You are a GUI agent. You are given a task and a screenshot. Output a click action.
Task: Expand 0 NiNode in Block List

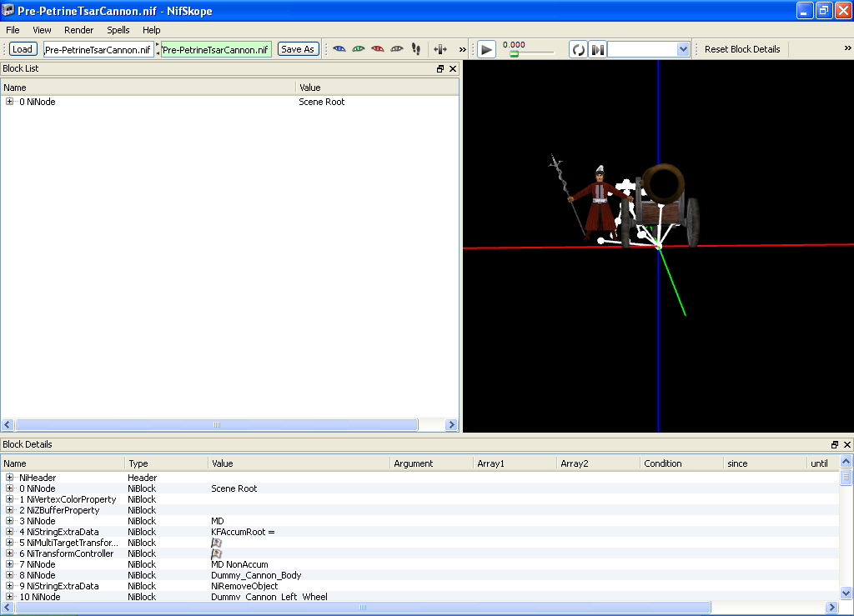tap(10, 101)
